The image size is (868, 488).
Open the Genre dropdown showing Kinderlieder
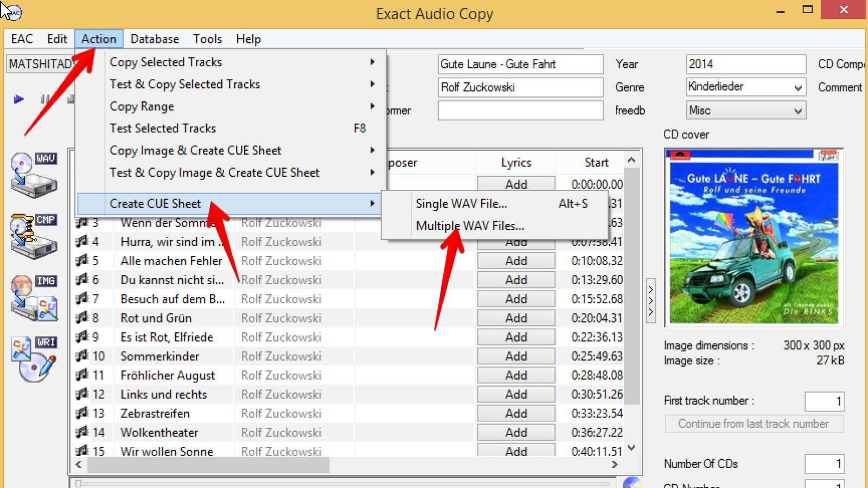797,87
